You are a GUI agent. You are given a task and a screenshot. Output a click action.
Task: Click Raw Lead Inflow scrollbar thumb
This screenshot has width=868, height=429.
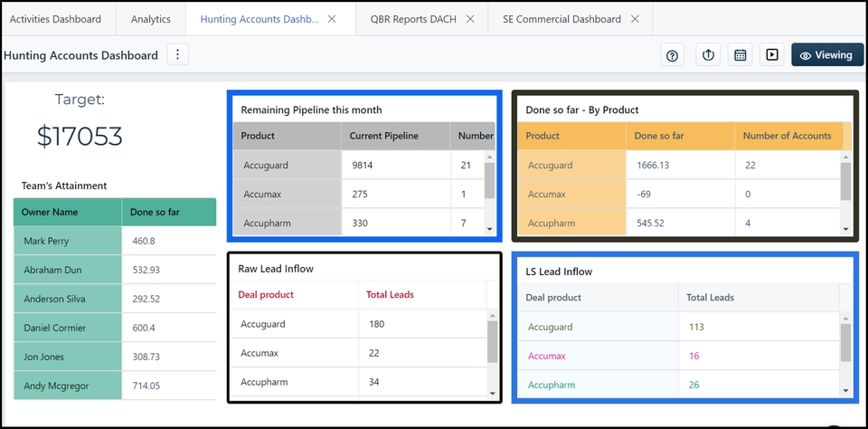point(492,341)
